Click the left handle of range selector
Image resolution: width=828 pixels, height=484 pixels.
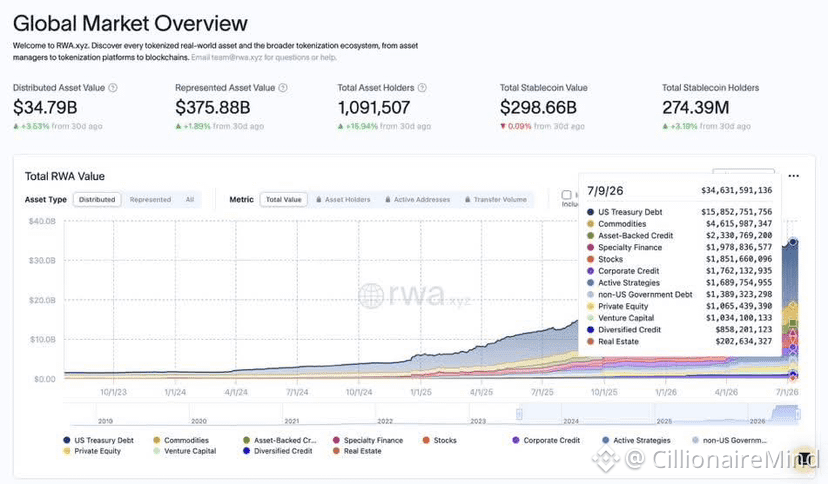pos(520,414)
